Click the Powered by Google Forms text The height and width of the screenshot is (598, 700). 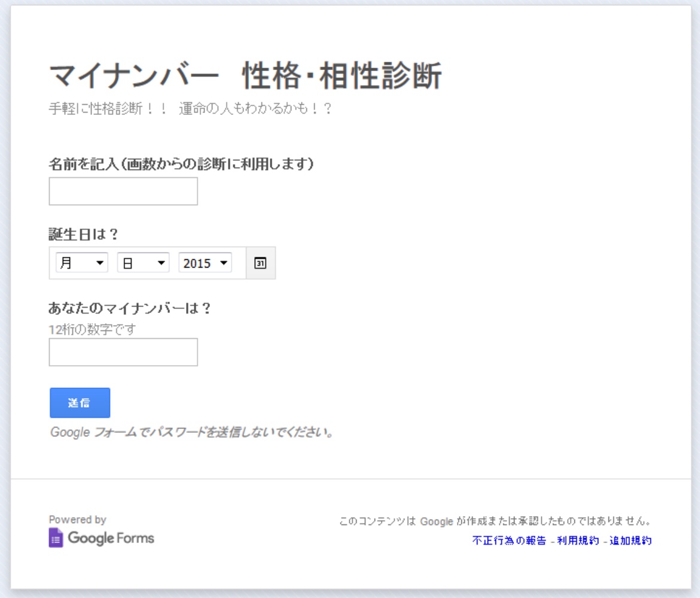pyautogui.click(x=96, y=530)
